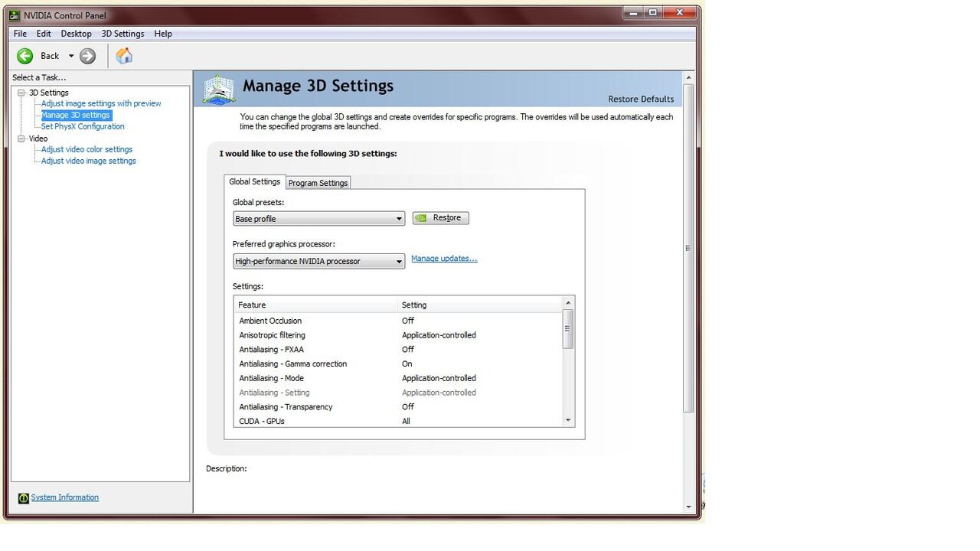
Task: Collapse the 3D Settings tree node
Action: [21, 93]
